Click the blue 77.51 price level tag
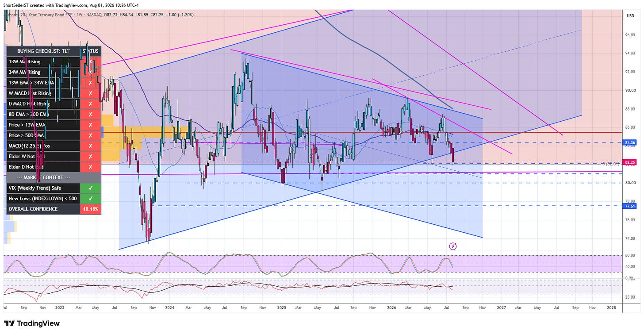This screenshot has height=334, width=644. coord(629,206)
